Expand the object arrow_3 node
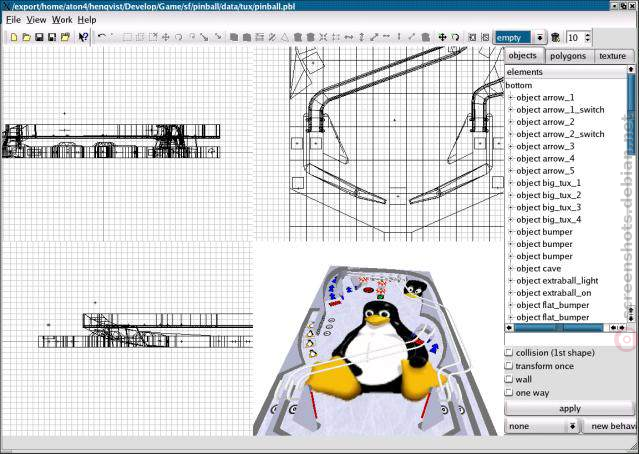 (510, 146)
